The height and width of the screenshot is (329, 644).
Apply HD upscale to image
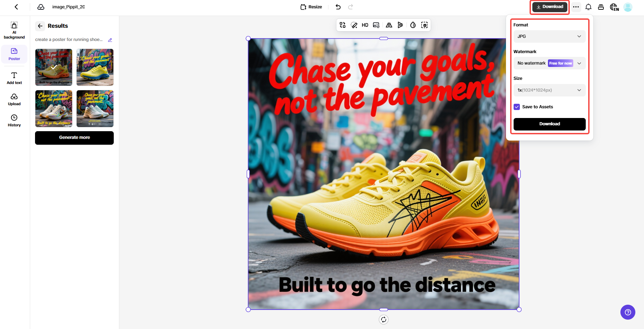point(365,25)
